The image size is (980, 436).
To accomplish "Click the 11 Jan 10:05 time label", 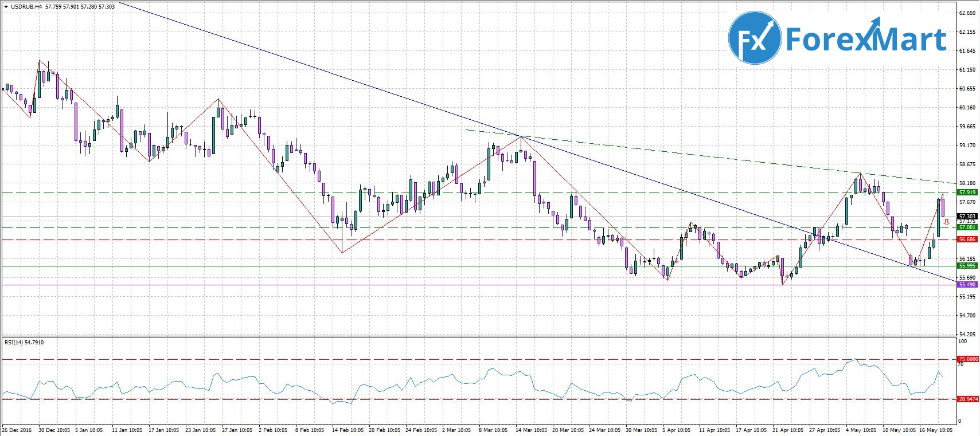I will point(127,430).
